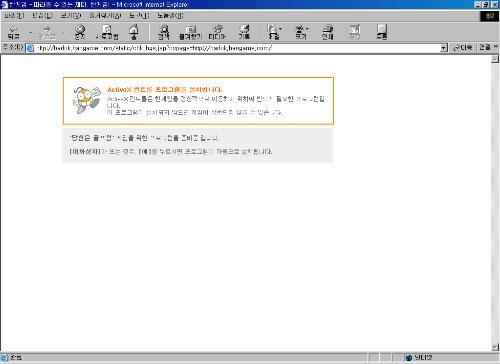Screen dimensions: 500x364
Task: Click the text Size toolbar icon
Action: point(300,32)
